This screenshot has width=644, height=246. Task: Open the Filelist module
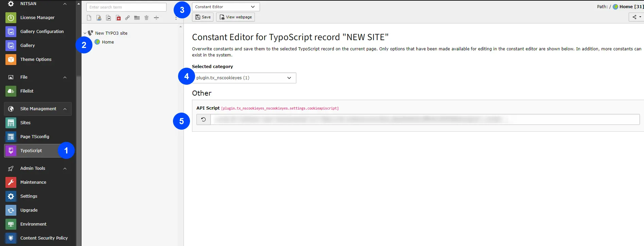point(38,91)
